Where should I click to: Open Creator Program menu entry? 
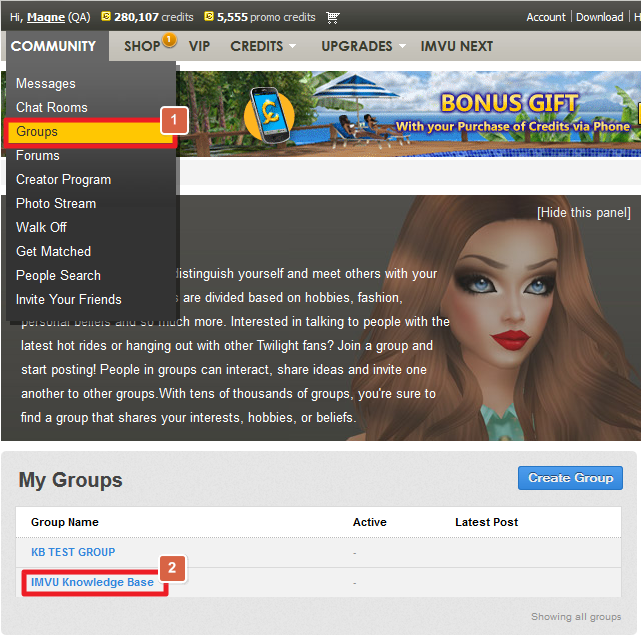click(x=63, y=179)
